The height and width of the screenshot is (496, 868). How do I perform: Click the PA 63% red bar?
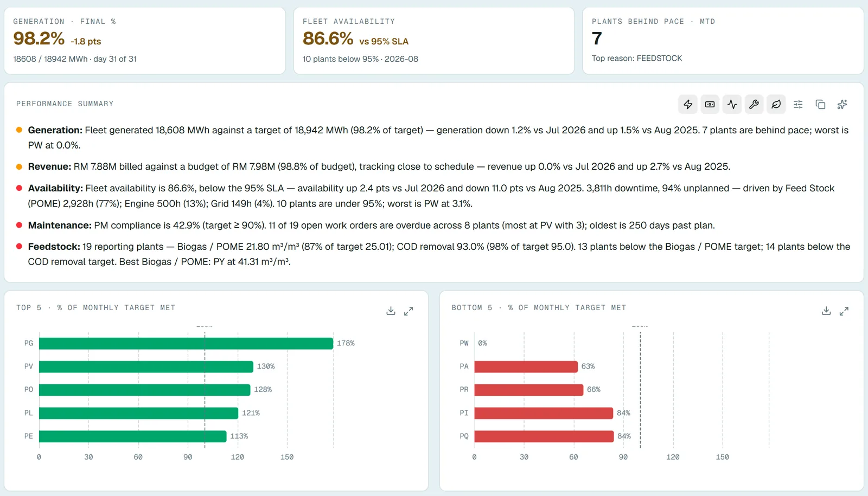coord(526,366)
